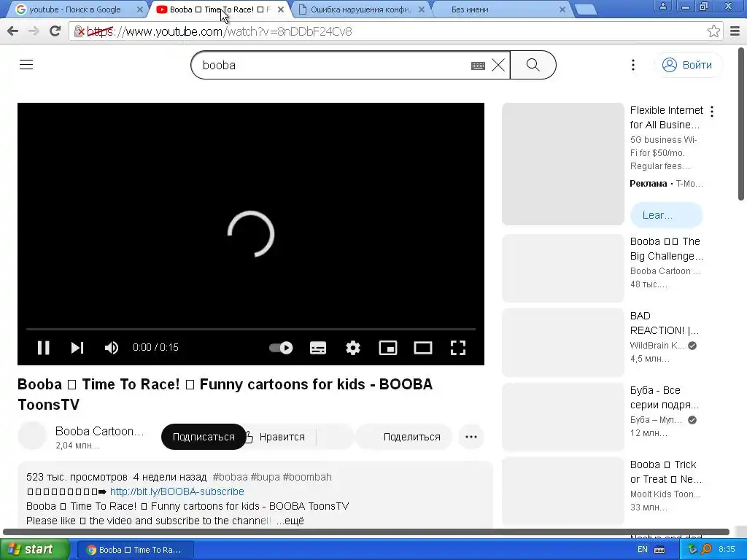The width and height of the screenshot is (747, 560).
Task: Open Booba Trick or Treat video
Action: 665,472
